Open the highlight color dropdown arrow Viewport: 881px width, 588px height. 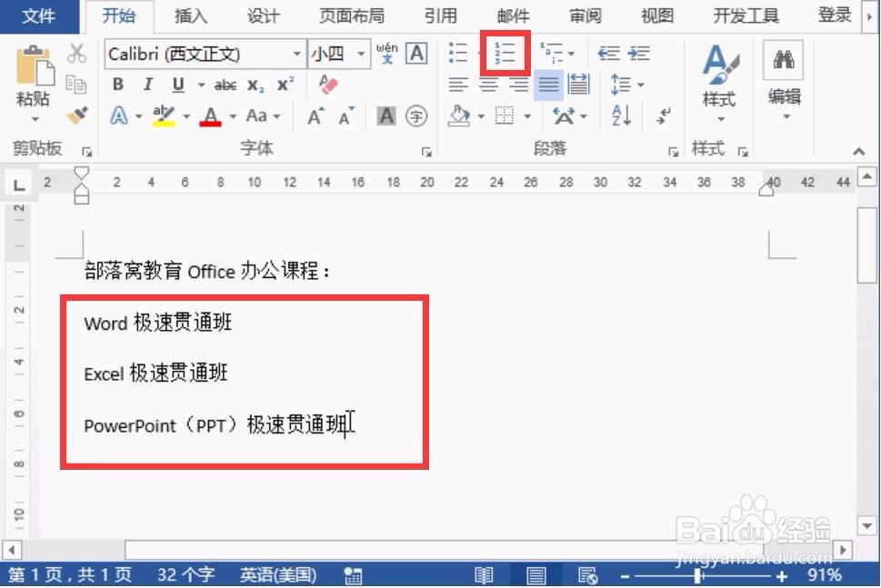click(x=186, y=116)
